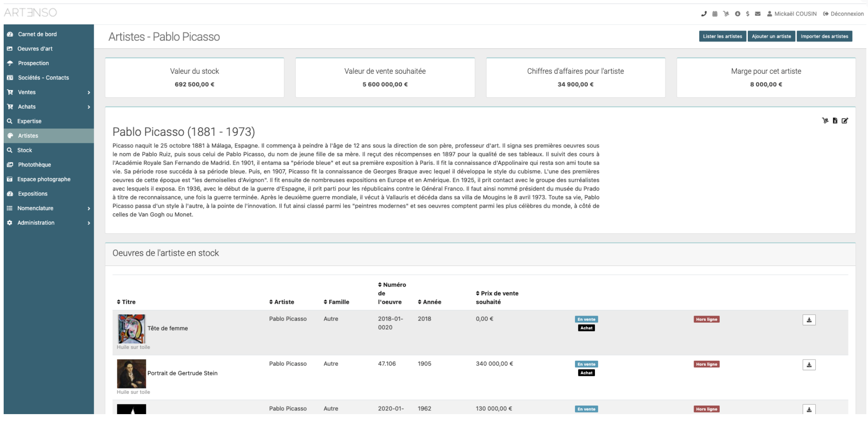Image resolution: width=868 pixels, height=430 pixels.
Task: Sort the table by Famille column
Action: pos(336,302)
